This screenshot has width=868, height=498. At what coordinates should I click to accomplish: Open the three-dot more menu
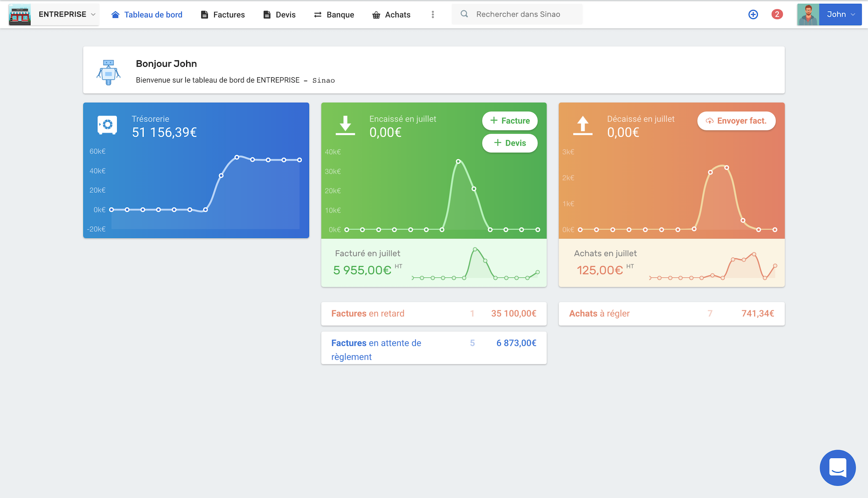[x=433, y=15]
